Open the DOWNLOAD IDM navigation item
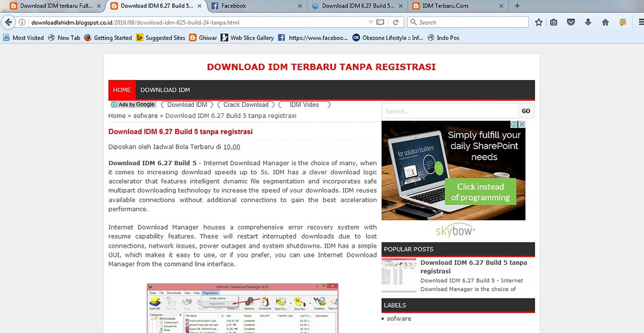The image size is (644, 333). (165, 90)
